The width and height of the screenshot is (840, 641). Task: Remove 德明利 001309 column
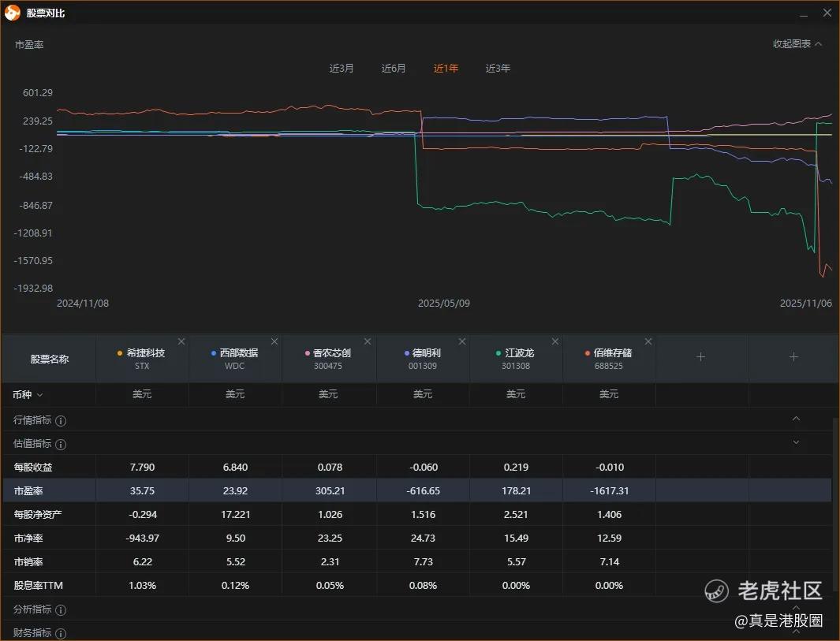(x=462, y=341)
